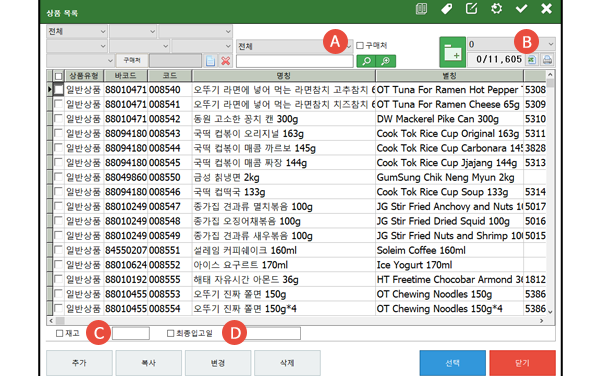Click the 추가 button
The height and width of the screenshot is (376, 599).
click(x=79, y=363)
